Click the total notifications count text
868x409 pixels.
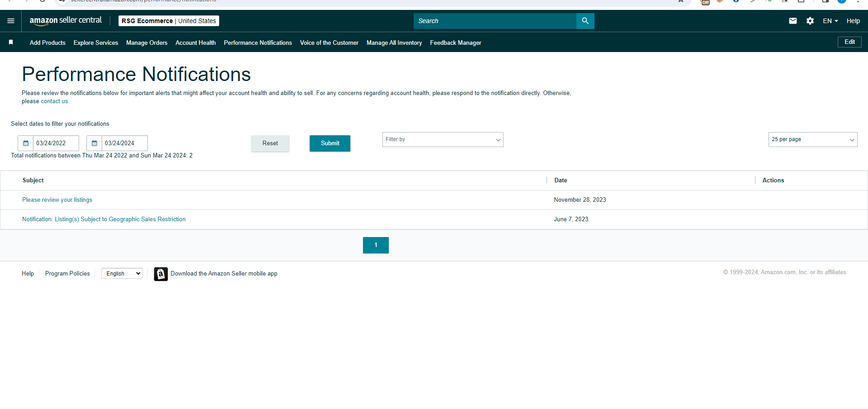102,155
